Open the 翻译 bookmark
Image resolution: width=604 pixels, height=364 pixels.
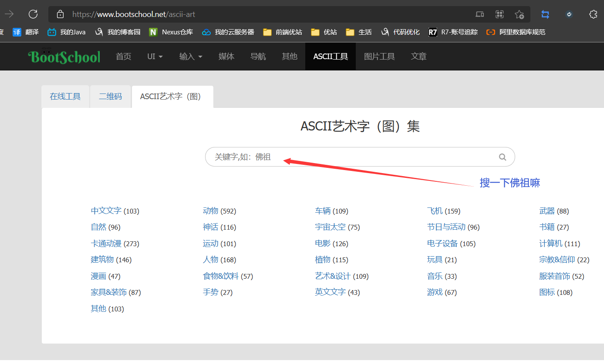[x=26, y=32]
